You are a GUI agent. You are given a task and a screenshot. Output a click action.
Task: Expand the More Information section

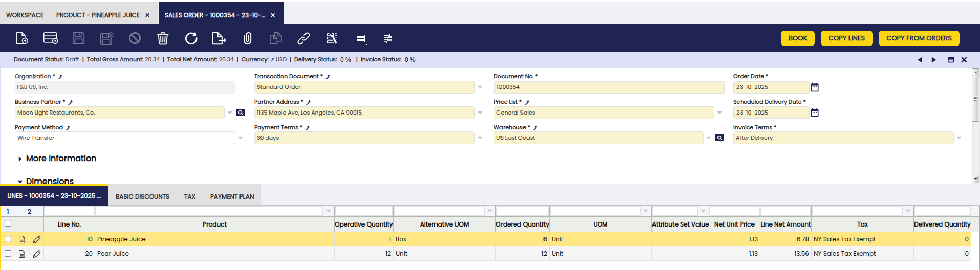click(60, 159)
